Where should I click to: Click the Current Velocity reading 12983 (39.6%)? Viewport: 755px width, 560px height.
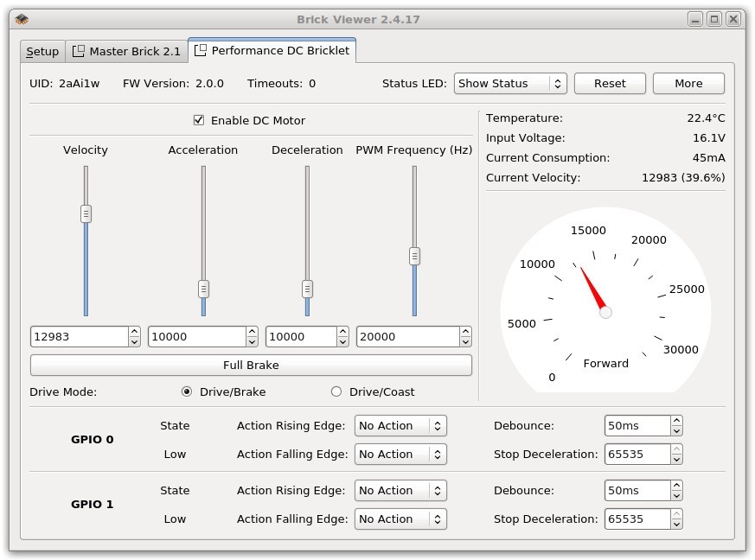point(683,177)
